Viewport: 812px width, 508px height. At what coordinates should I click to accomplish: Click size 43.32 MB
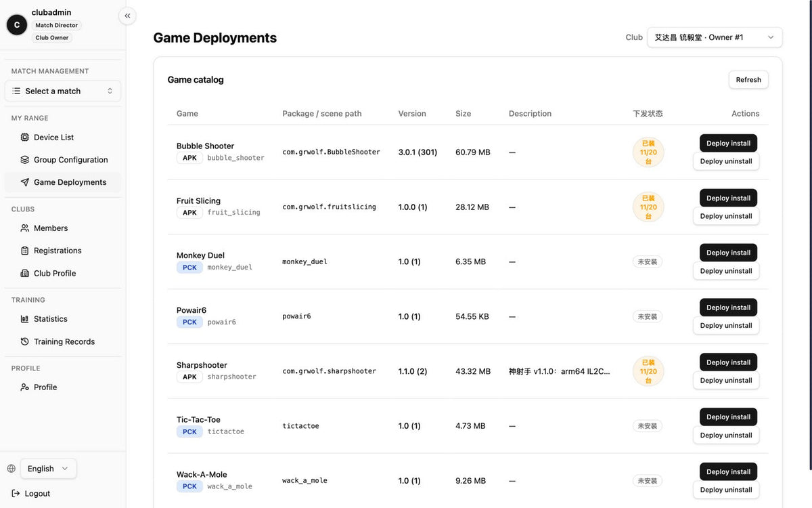click(x=473, y=371)
